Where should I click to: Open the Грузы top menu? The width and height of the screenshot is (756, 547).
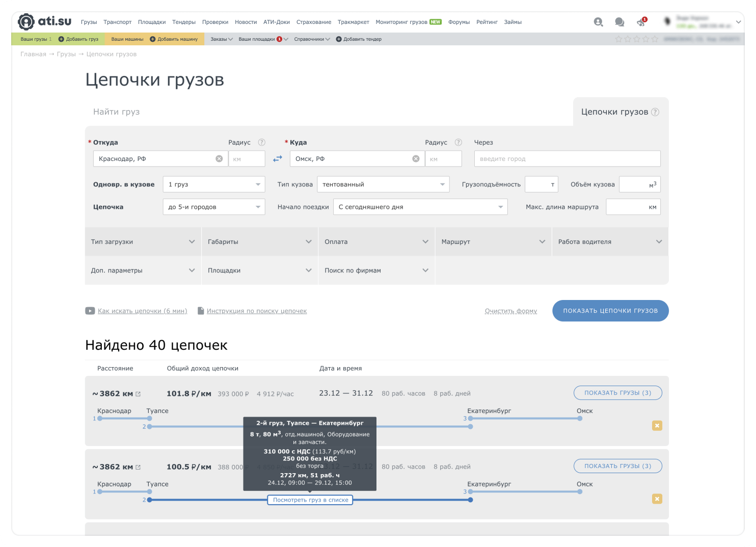[89, 22]
